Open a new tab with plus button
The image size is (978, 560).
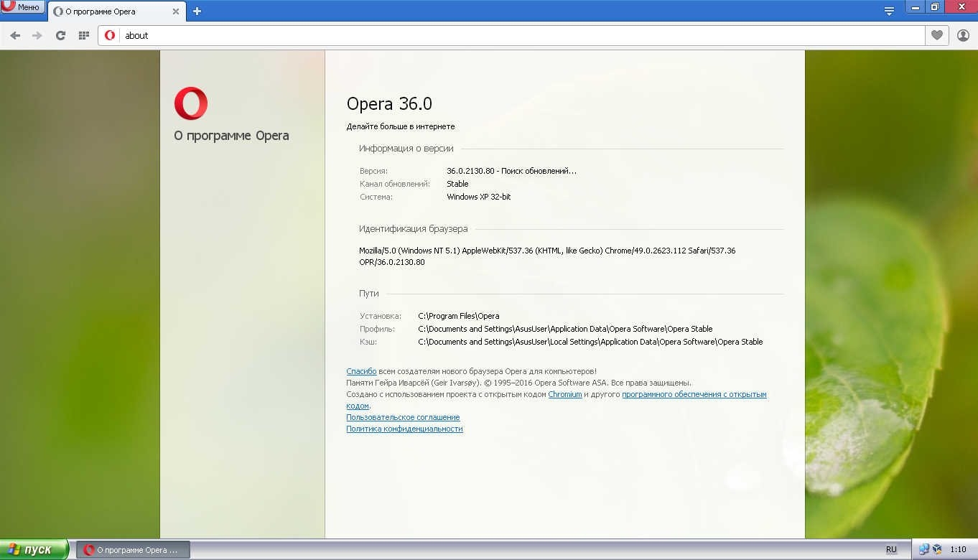point(197,11)
